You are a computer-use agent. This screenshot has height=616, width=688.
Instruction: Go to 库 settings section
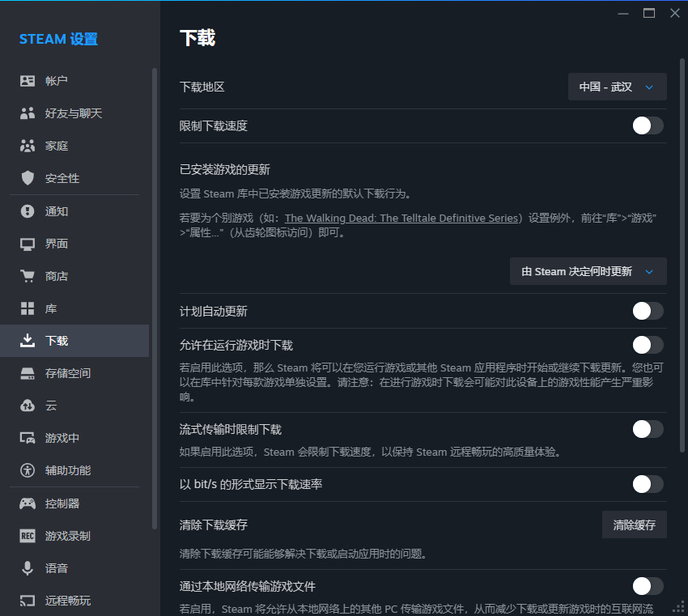(x=74, y=308)
